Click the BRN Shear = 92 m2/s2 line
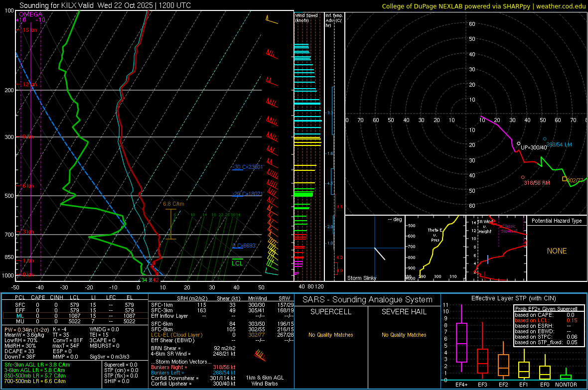 193,348
